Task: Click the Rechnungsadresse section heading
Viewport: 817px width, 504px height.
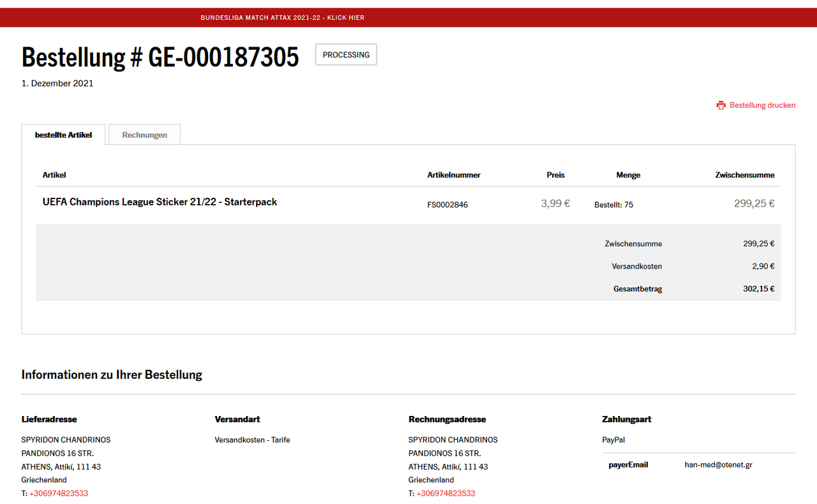Action: point(447,419)
